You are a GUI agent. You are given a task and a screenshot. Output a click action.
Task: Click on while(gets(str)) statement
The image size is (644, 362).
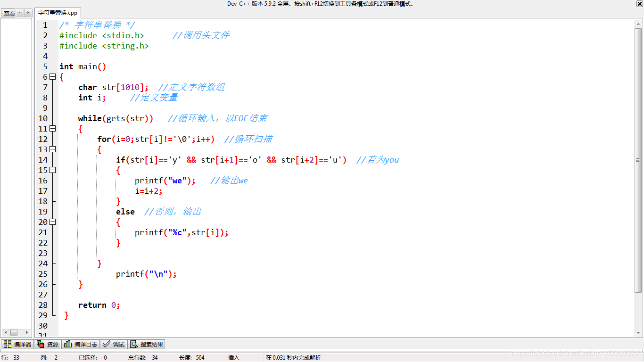(x=116, y=118)
